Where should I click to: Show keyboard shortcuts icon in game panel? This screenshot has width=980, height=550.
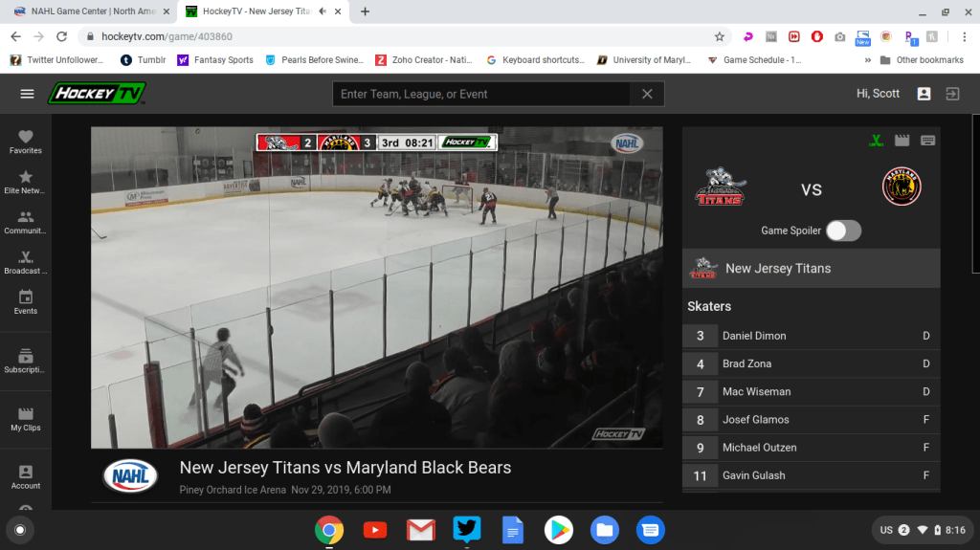pos(927,141)
